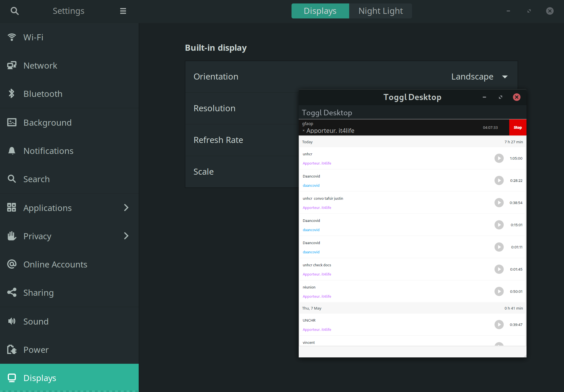Select the Displays tab in header
This screenshot has width=564, height=392.
(x=320, y=11)
